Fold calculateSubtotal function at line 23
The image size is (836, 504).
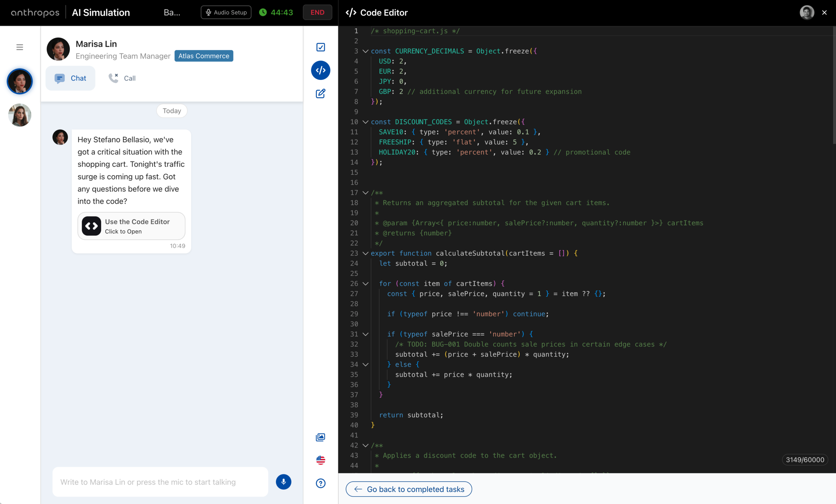tap(365, 253)
